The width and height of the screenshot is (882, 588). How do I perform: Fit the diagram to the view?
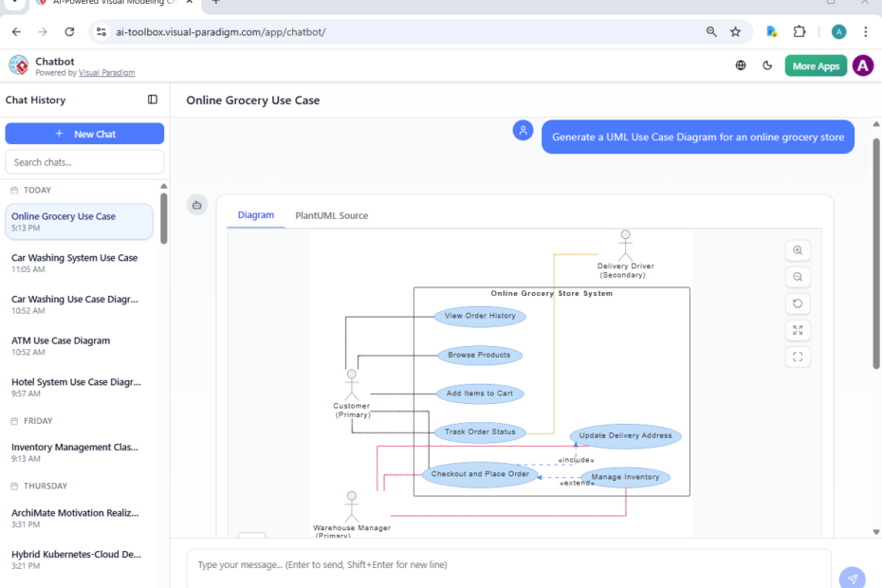point(798,357)
